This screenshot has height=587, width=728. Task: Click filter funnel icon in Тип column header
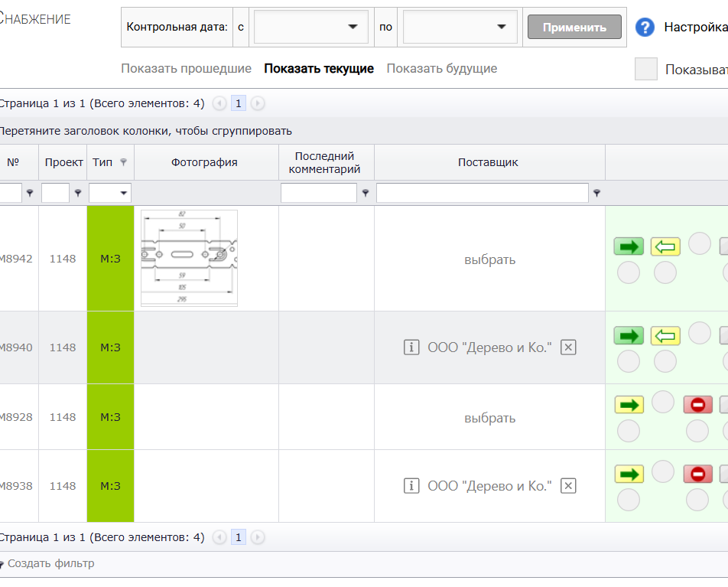click(124, 162)
